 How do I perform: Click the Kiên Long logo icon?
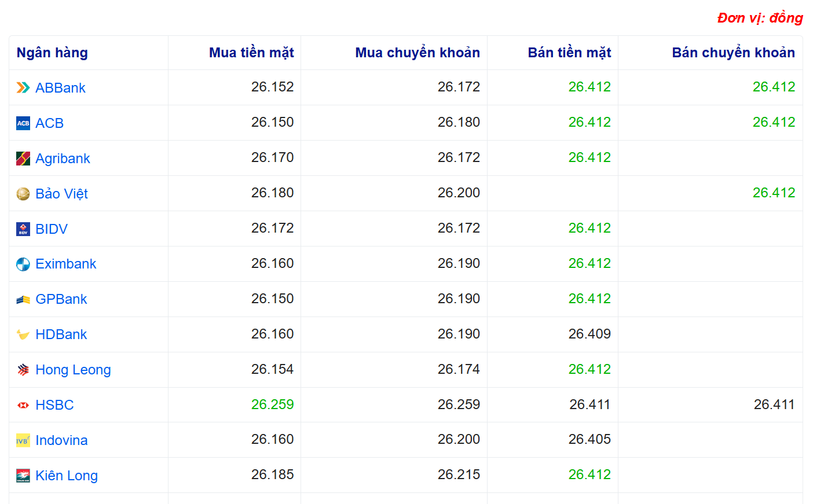23,476
